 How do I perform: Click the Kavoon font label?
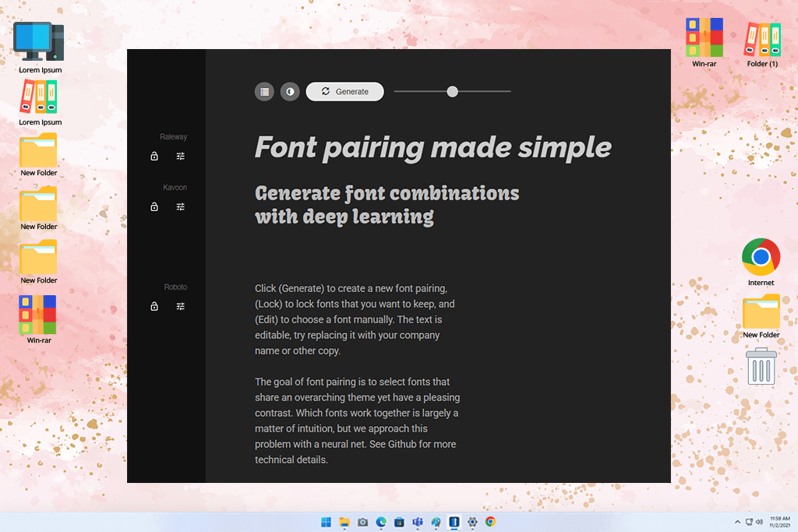tap(175, 187)
